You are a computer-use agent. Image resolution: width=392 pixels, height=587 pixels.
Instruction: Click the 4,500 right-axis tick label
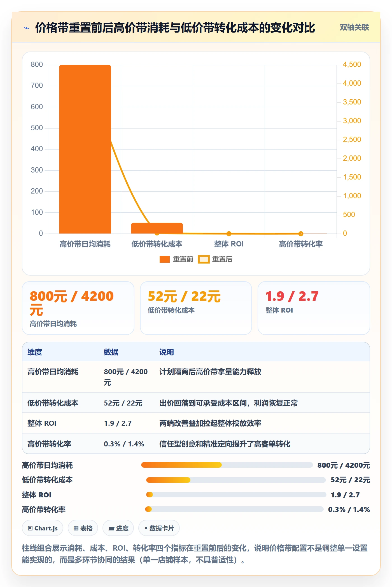pyautogui.click(x=352, y=64)
